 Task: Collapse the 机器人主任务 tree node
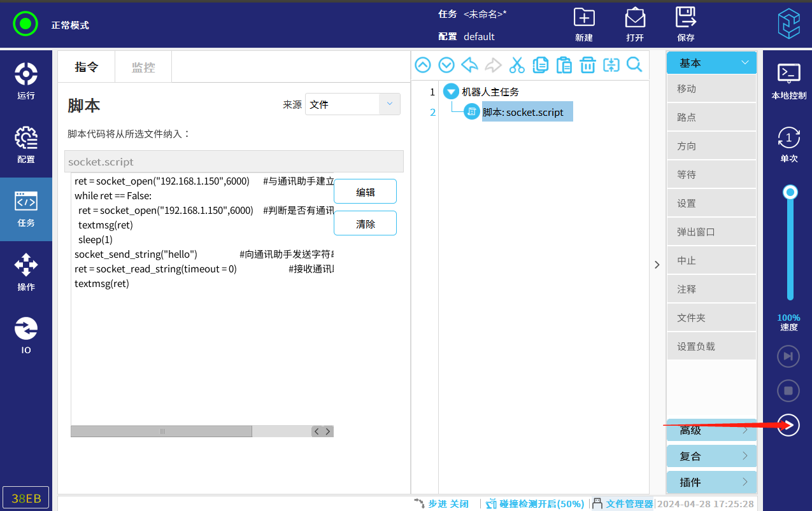click(451, 92)
